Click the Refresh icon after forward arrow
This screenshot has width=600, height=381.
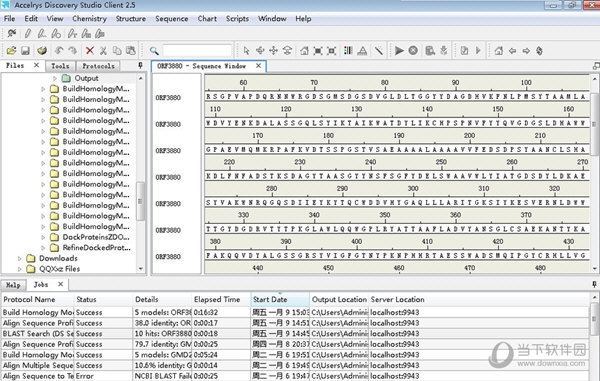[540, 50]
